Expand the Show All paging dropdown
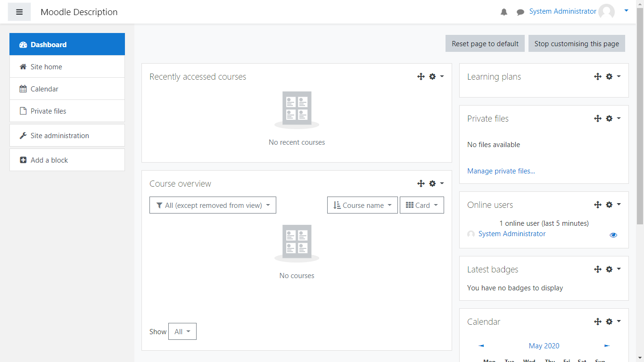The image size is (644, 362). [x=182, y=331]
